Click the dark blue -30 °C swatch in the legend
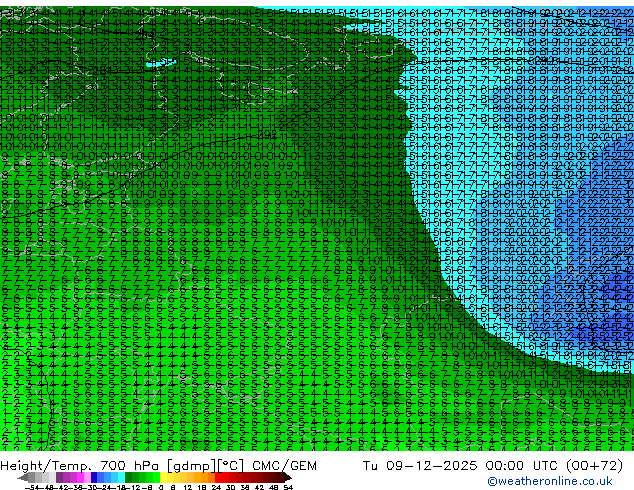634x490 pixels. (x=94, y=477)
